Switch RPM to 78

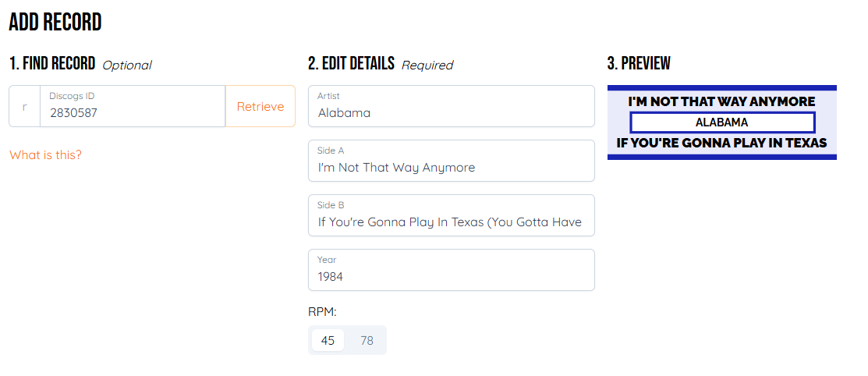pos(367,340)
